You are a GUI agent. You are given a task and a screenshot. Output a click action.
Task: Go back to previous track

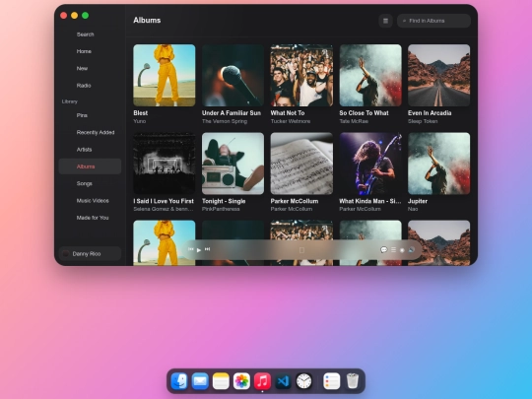click(x=191, y=249)
